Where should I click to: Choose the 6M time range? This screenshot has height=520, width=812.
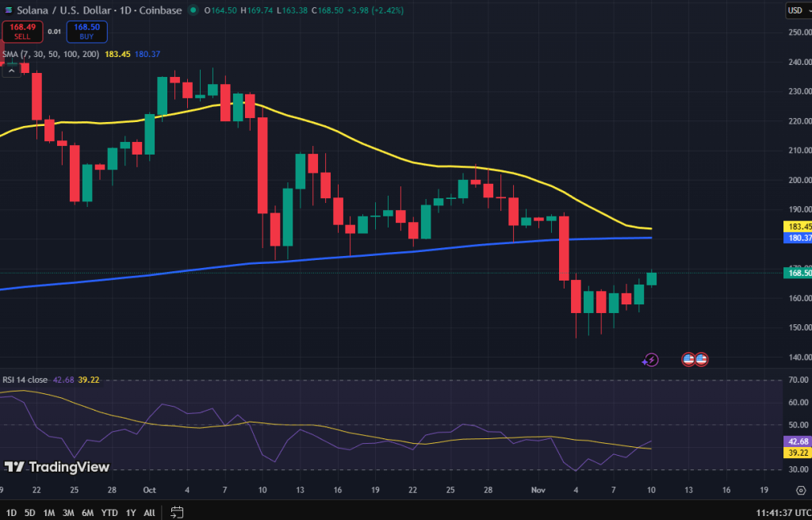87,513
